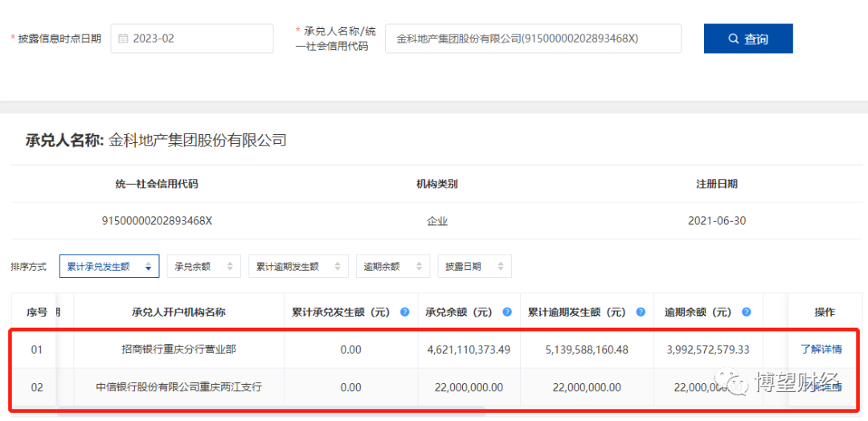Click row number 01
868x421 pixels.
[36, 349]
